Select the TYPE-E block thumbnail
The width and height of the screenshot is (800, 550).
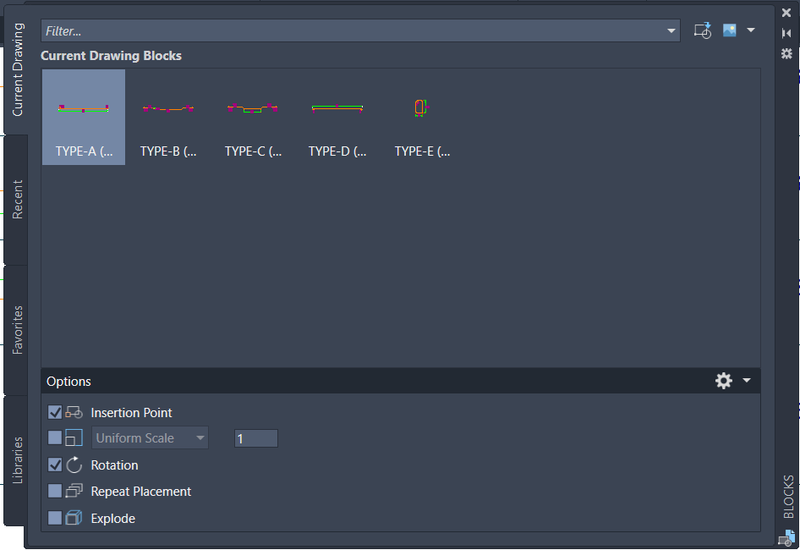pos(422,117)
